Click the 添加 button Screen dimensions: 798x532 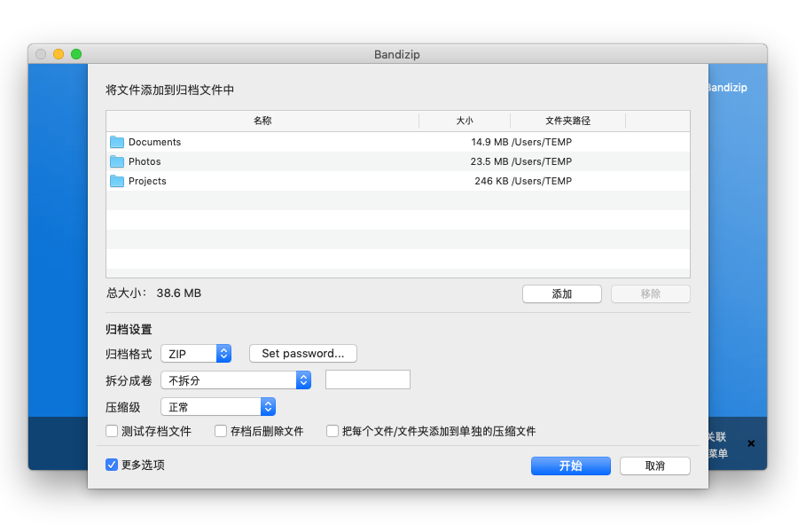point(562,293)
